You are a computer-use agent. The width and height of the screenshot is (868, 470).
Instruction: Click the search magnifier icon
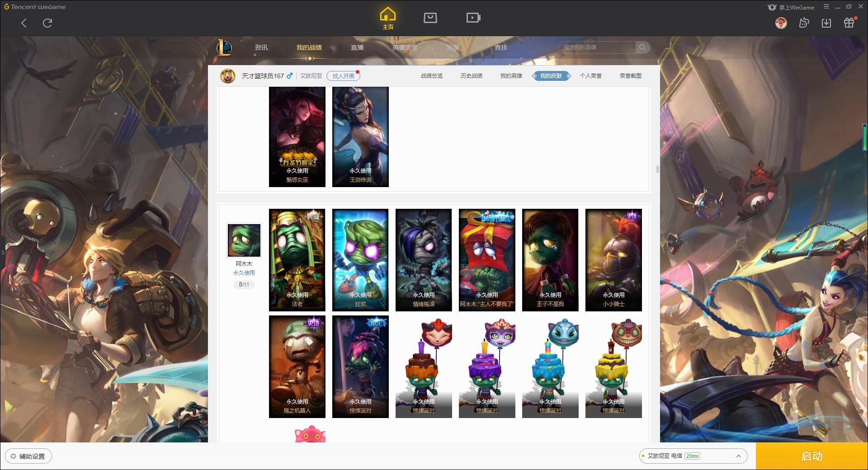[642, 47]
